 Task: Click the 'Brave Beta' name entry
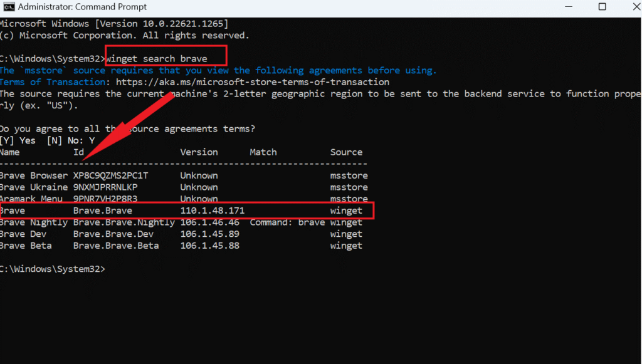[x=26, y=246]
